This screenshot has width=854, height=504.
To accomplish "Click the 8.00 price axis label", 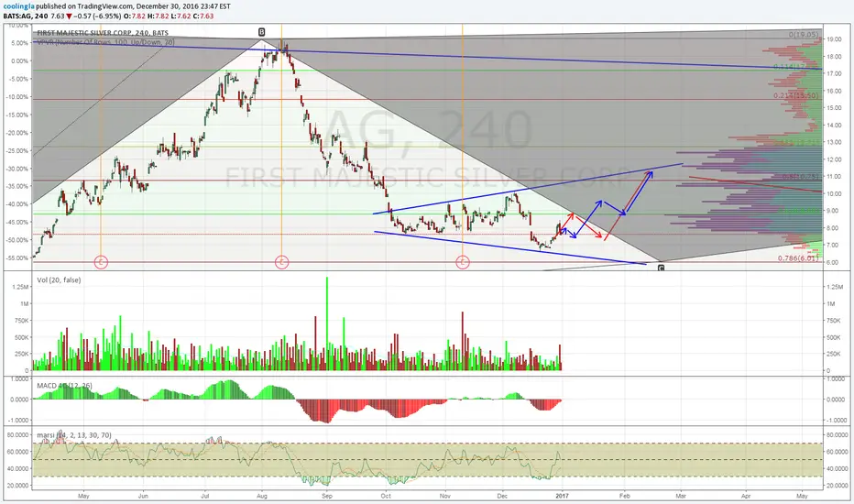I will [x=835, y=228].
